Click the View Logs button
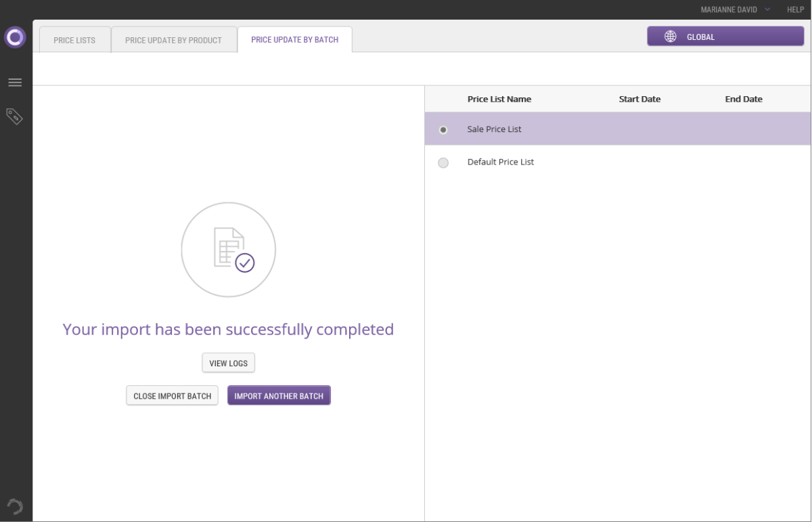The height and width of the screenshot is (522, 812). tap(228, 363)
